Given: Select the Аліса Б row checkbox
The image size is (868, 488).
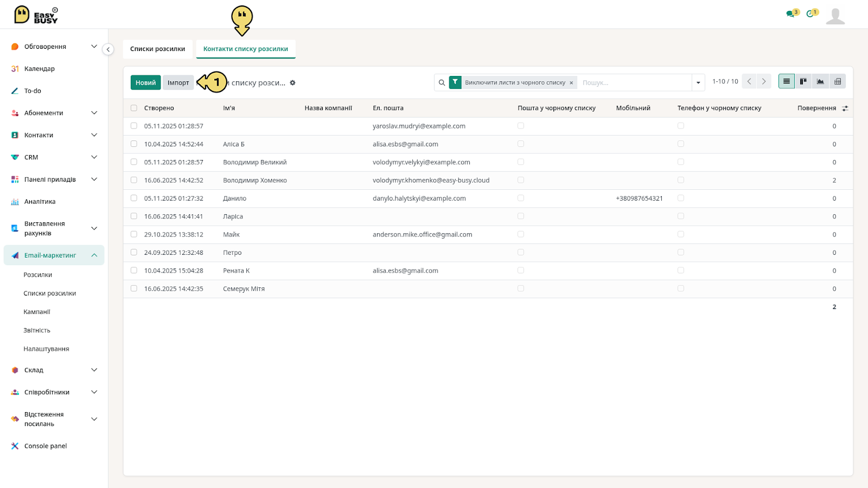Looking at the screenshot, I should pos(133,144).
